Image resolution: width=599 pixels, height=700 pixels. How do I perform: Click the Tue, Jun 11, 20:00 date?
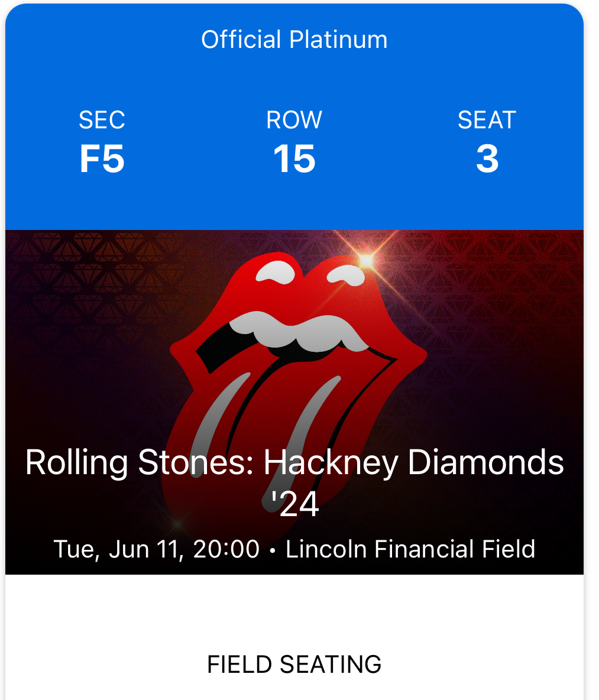click(157, 549)
